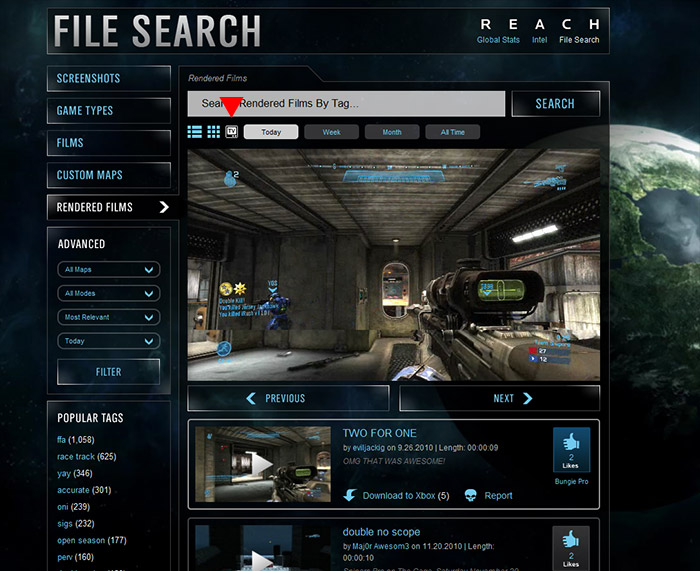Click the skull Report icon
This screenshot has width=700, height=571.
[471, 495]
